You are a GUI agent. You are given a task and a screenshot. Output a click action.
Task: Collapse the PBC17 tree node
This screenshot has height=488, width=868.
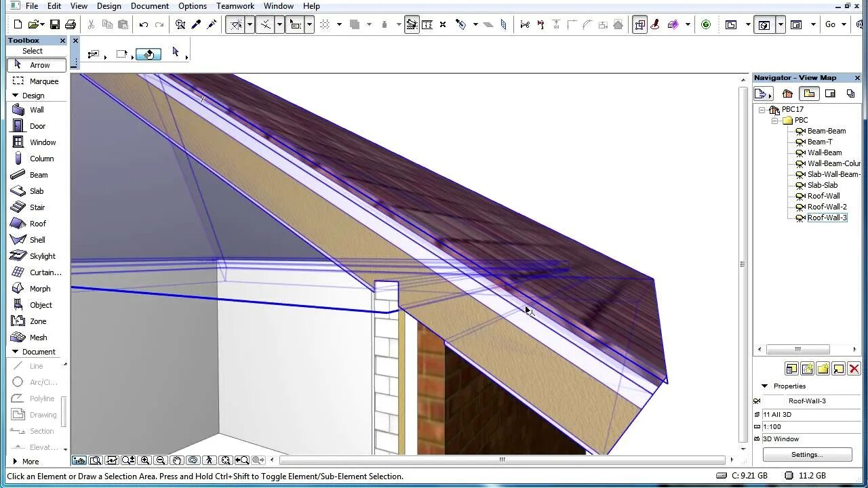coord(762,109)
